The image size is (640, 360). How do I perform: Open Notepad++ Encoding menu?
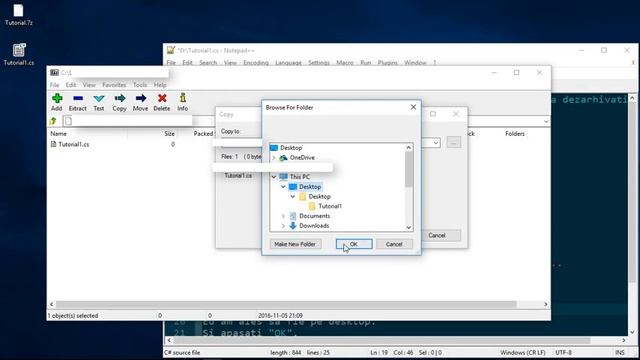pyautogui.click(x=256, y=62)
